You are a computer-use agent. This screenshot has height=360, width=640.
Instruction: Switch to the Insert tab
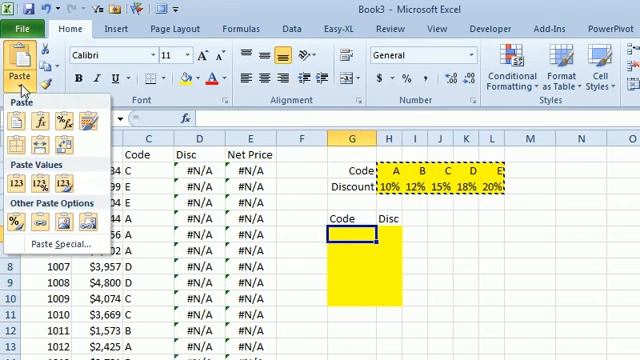coord(116,29)
